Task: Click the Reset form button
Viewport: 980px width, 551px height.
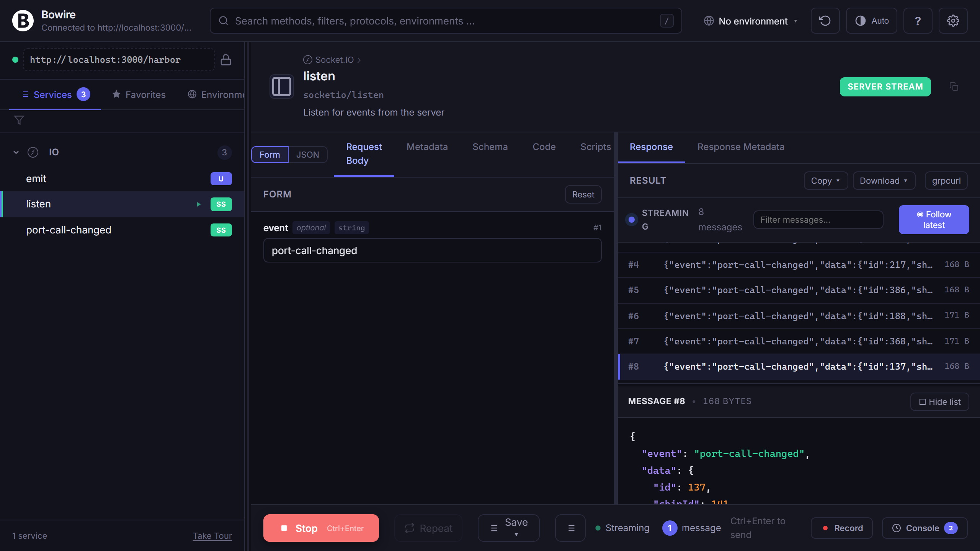Action: [583, 194]
